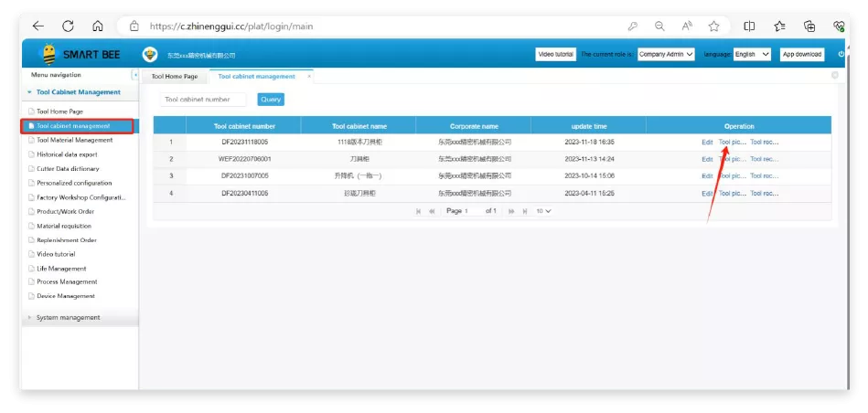Go to the first page in pagination
This screenshot has width=868, height=413.
(419, 211)
